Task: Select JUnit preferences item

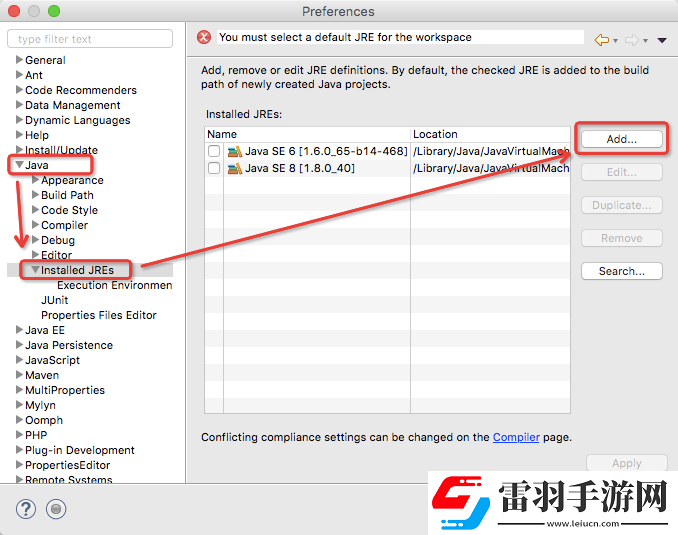Action: (x=54, y=300)
